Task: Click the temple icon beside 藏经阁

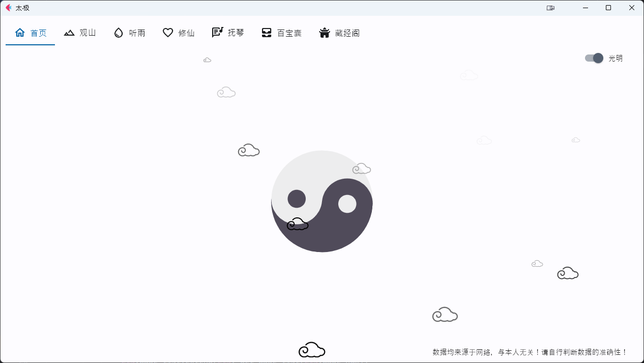Action: (325, 32)
